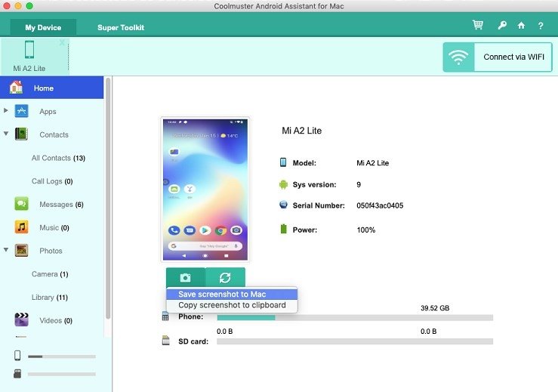Click the Music note icon

21,227
